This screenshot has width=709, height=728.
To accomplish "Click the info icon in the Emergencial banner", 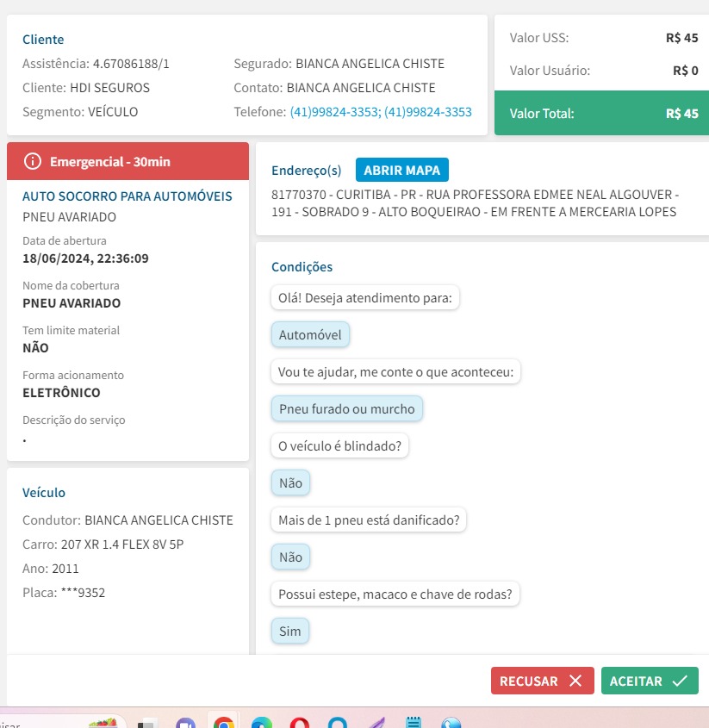I will click(x=33, y=162).
